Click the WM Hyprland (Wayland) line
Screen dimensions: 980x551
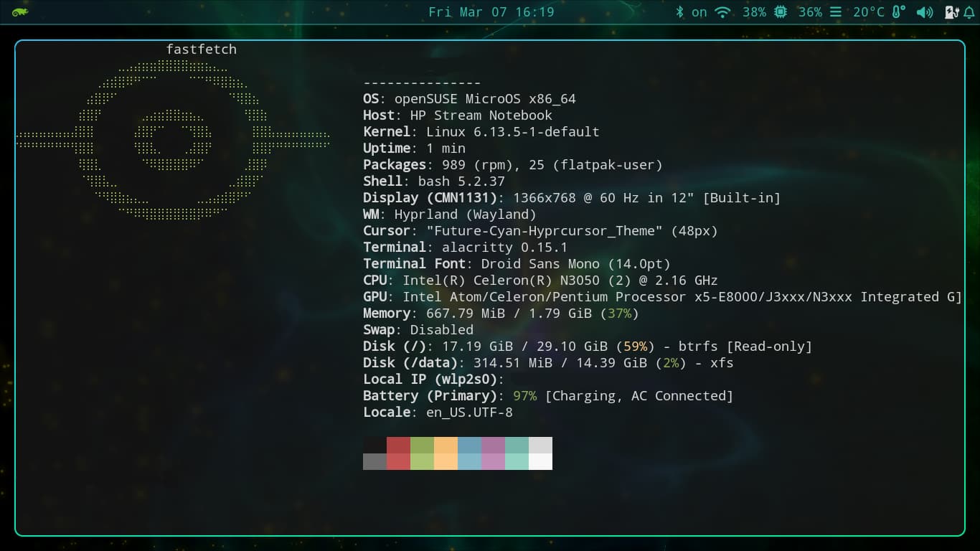pyautogui.click(x=450, y=215)
